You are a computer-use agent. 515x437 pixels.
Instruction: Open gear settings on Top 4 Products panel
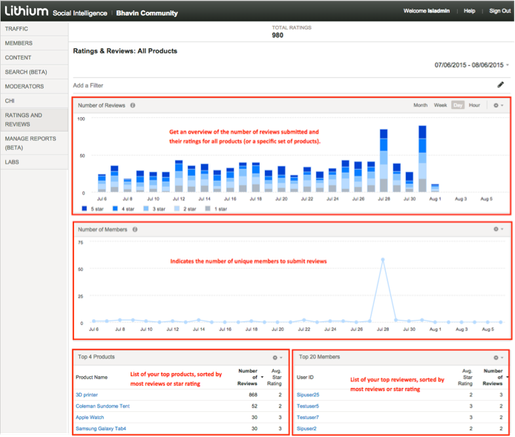point(277,357)
